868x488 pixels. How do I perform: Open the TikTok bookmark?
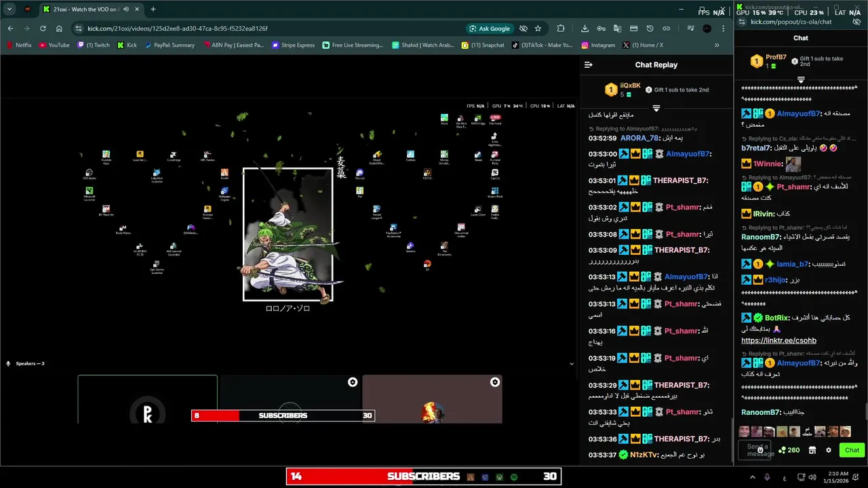click(542, 45)
